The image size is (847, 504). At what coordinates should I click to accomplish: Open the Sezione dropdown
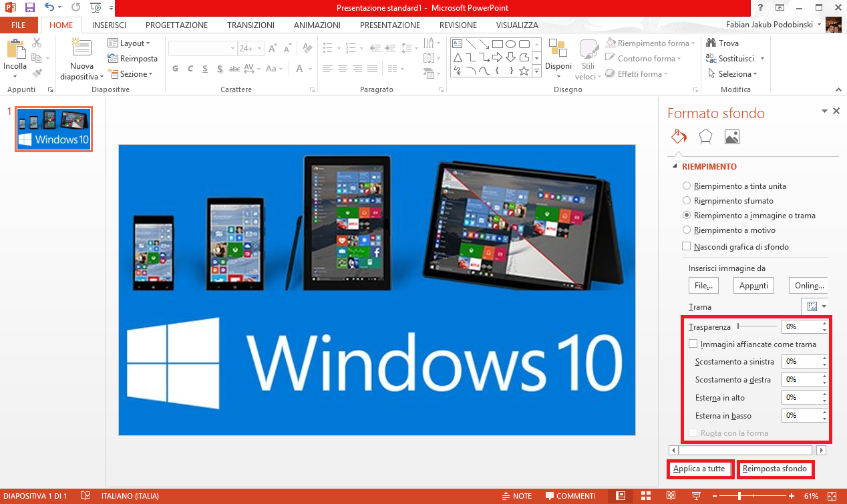coord(130,73)
